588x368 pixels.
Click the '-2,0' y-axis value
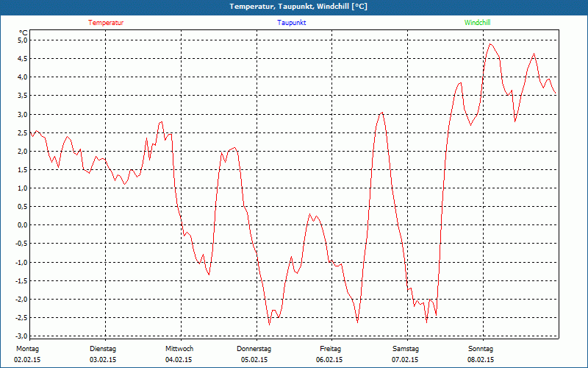pyautogui.click(x=22, y=300)
